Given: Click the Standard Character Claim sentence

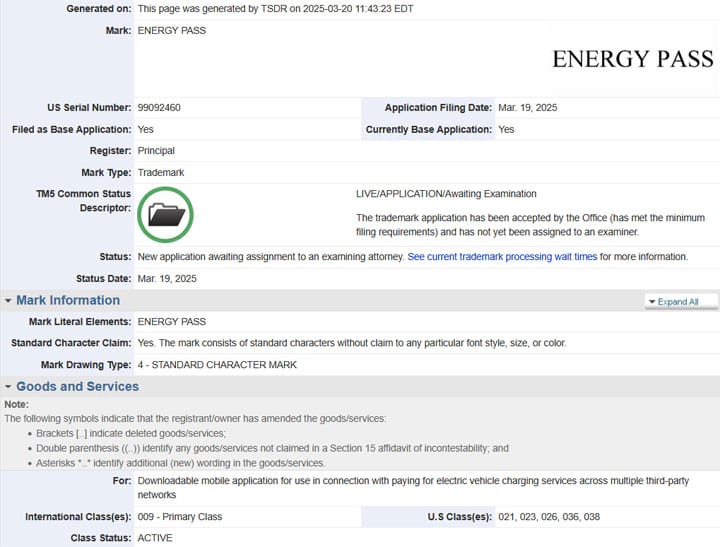Looking at the screenshot, I should 352,343.
